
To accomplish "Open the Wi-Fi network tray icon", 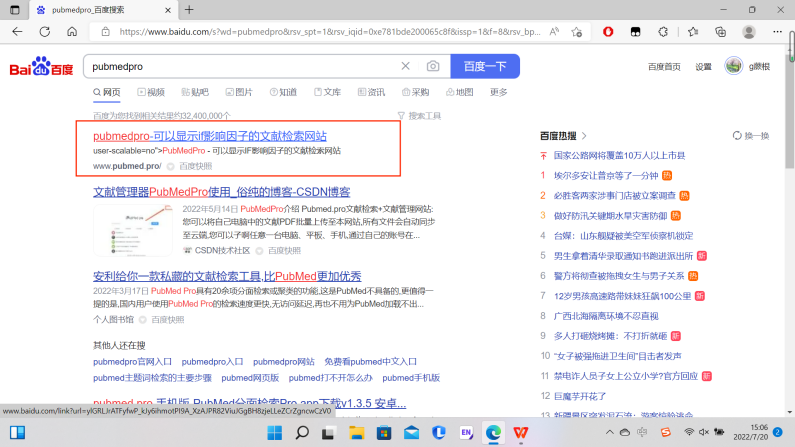I will (x=689, y=432).
